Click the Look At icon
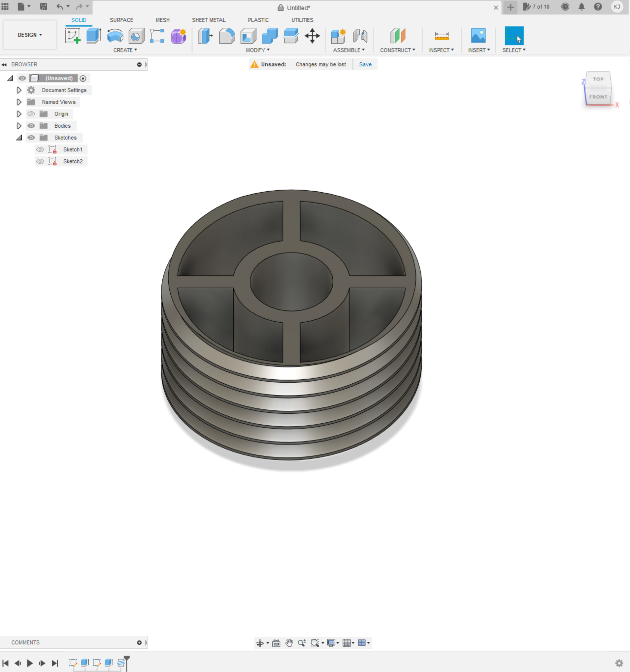Viewport: 630px width, 672px height. pyautogui.click(x=276, y=643)
